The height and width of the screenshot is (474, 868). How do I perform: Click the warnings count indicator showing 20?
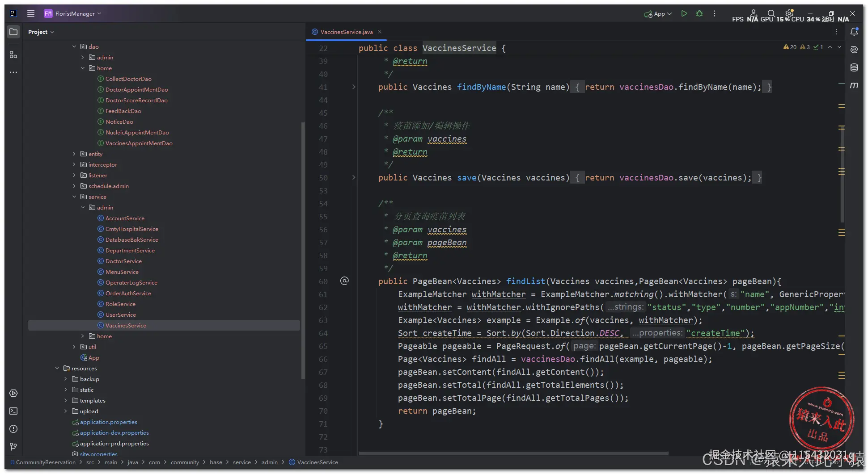click(790, 47)
